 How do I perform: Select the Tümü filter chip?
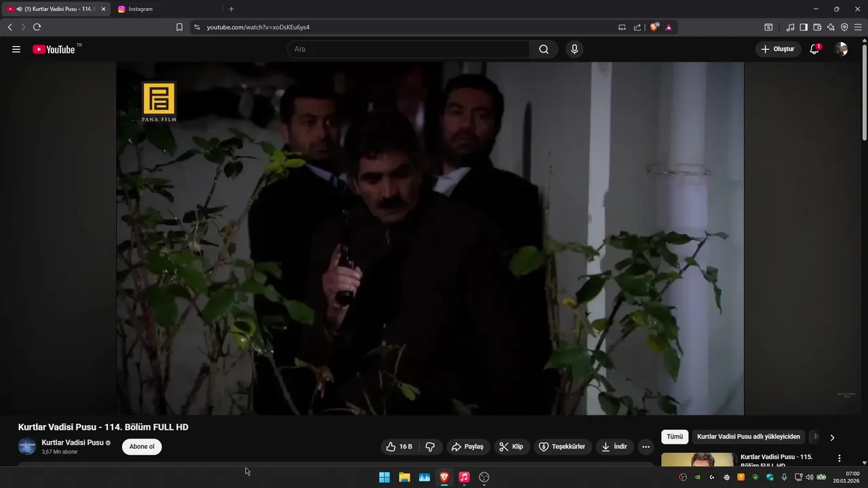675,437
